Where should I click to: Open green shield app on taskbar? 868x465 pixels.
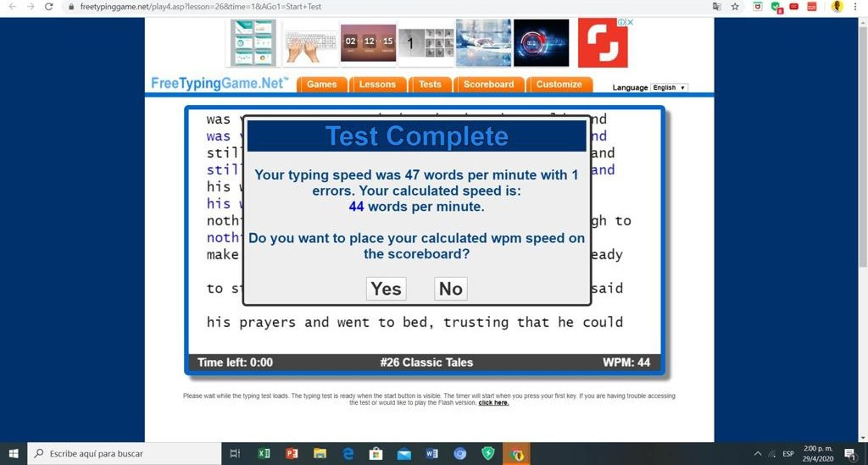[x=487, y=453]
